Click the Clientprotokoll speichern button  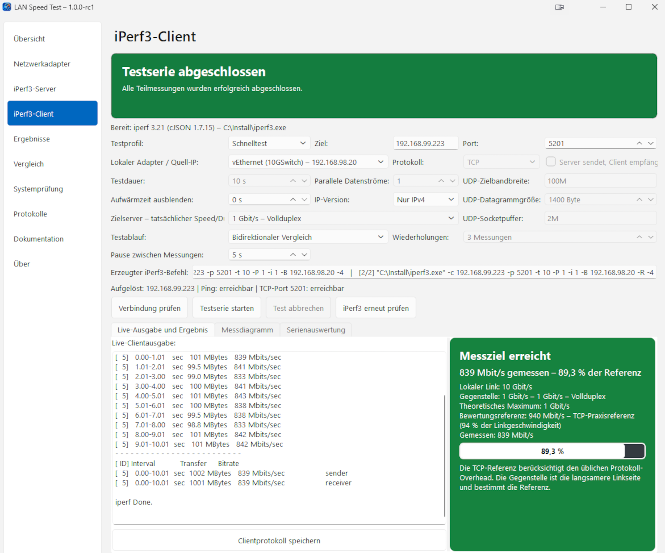pyautogui.click(x=279, y=541)
